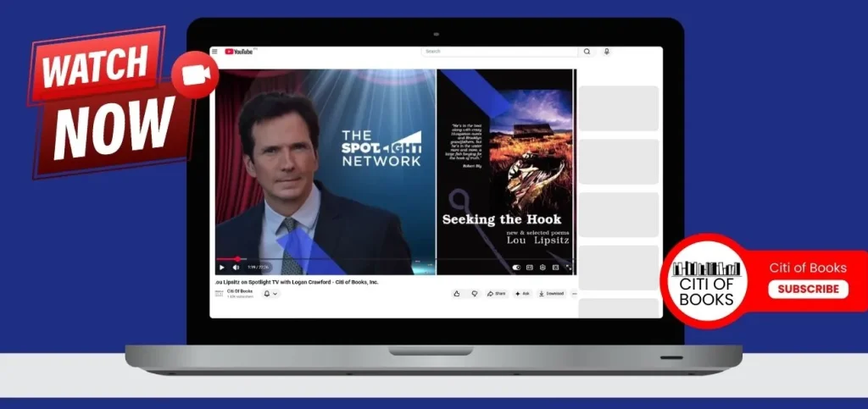Toggle the autoplay switch
This screenshot has width=868, height=409.
click(x=516, y=268)
